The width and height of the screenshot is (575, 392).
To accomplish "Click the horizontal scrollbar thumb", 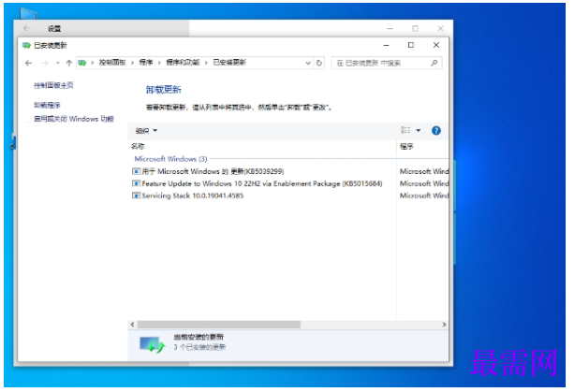I will (218, 325).
